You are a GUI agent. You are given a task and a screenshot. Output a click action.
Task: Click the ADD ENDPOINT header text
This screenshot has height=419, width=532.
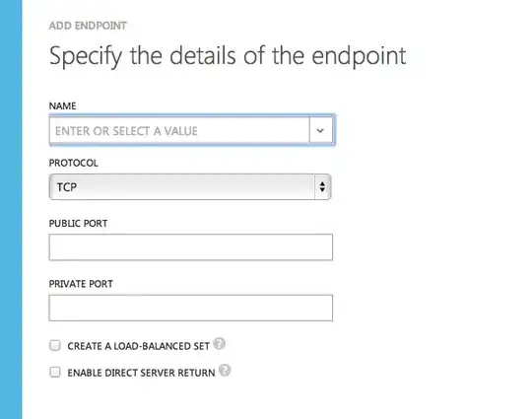88,26
